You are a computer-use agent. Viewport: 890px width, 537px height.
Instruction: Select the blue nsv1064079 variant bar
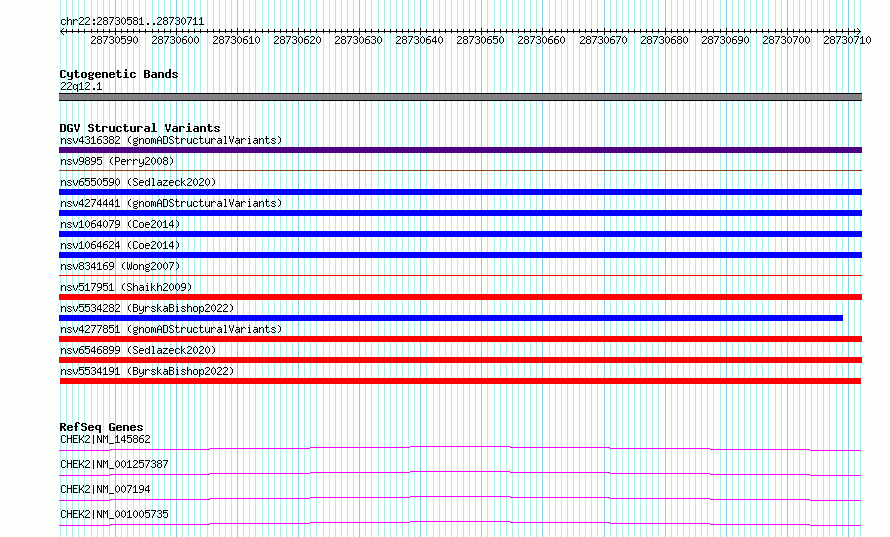[x=460, y=234]
